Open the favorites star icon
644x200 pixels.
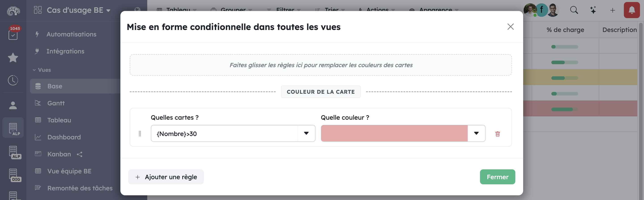tap(13, 58)
